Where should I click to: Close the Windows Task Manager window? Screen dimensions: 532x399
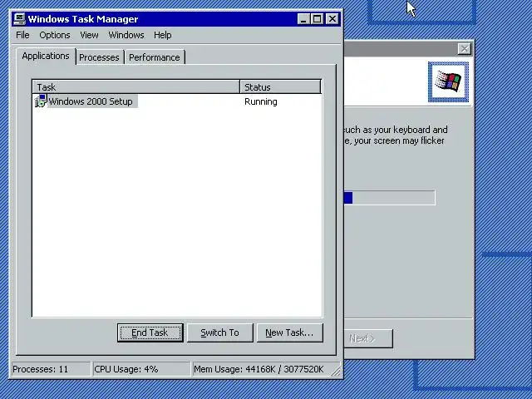click(332, 19)
